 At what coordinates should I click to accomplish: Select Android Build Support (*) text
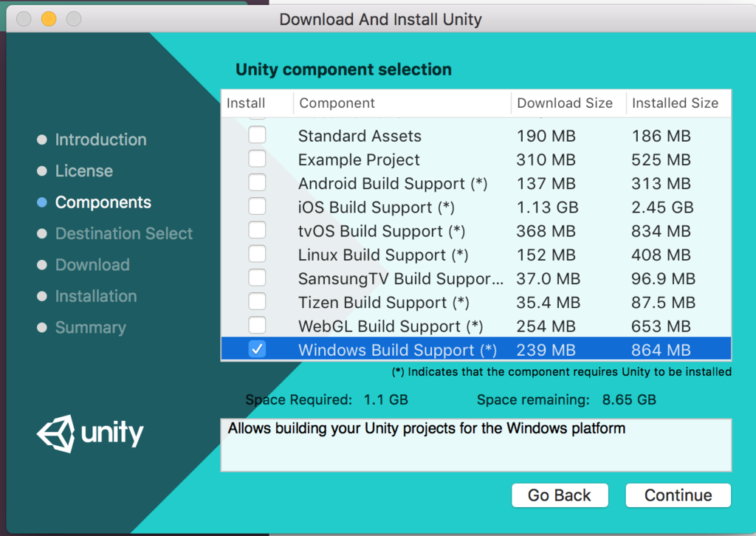pos(393,184)
